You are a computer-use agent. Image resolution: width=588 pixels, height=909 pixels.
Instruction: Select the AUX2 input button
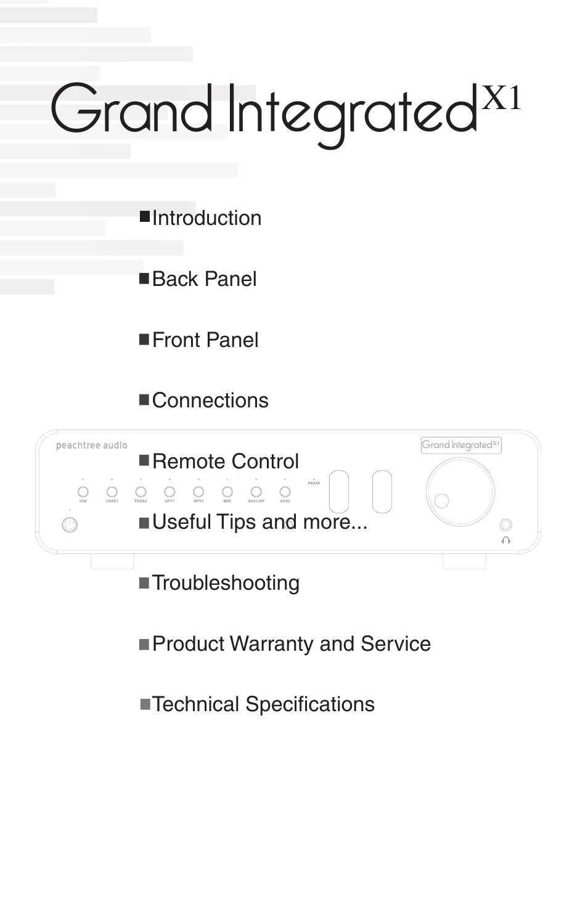[x=285, y=492]
